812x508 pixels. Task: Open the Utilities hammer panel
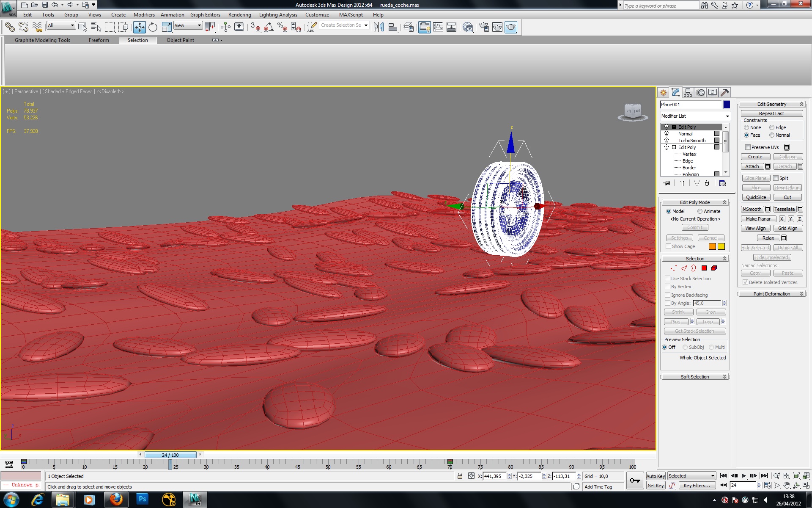[x=724, y=92]
